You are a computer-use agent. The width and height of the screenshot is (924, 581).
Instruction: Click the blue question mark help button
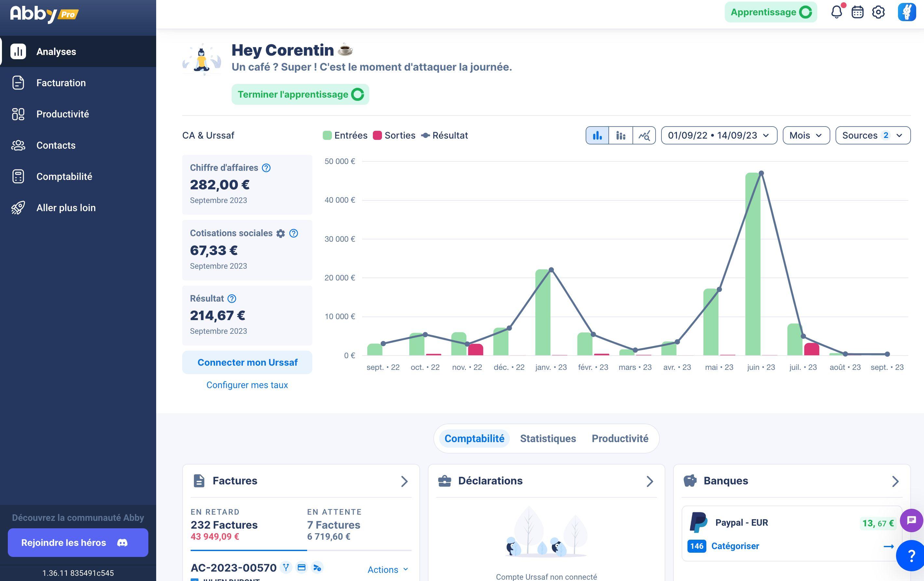pos(911,555)
